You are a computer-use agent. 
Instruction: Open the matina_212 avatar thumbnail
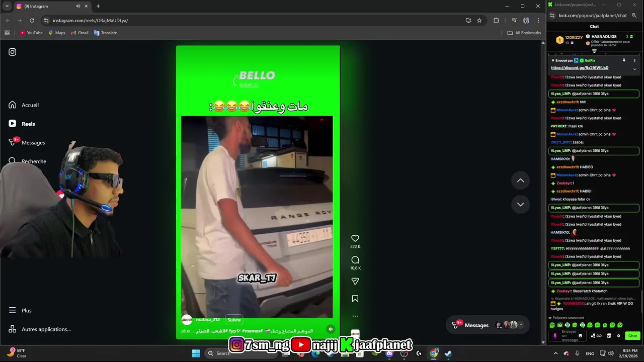[187, 320]
